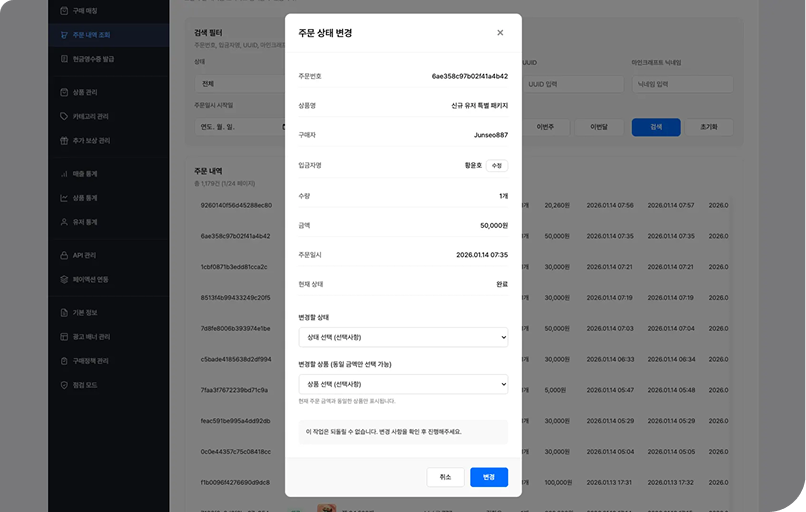Click the gift icon for 추가 보상 관리
806x512 pixels.
click(64, 140)
